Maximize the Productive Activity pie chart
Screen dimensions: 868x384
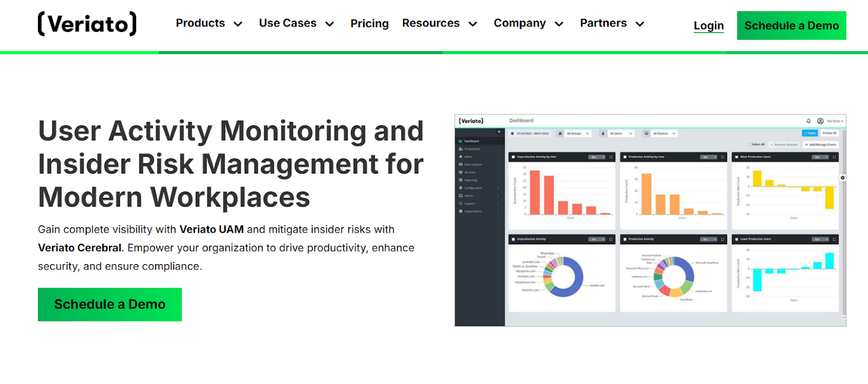click(723, 239)
